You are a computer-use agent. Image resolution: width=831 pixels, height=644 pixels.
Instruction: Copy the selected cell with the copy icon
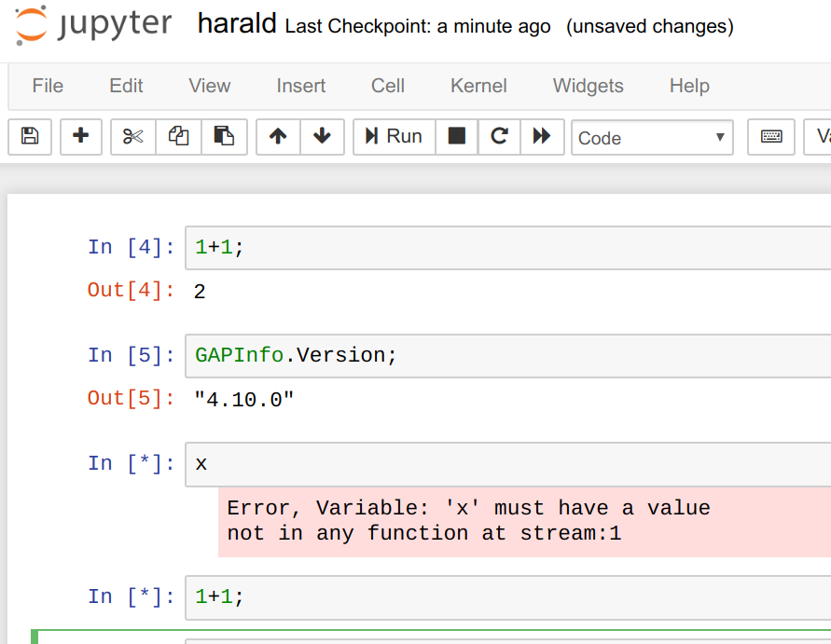[177, 137]
